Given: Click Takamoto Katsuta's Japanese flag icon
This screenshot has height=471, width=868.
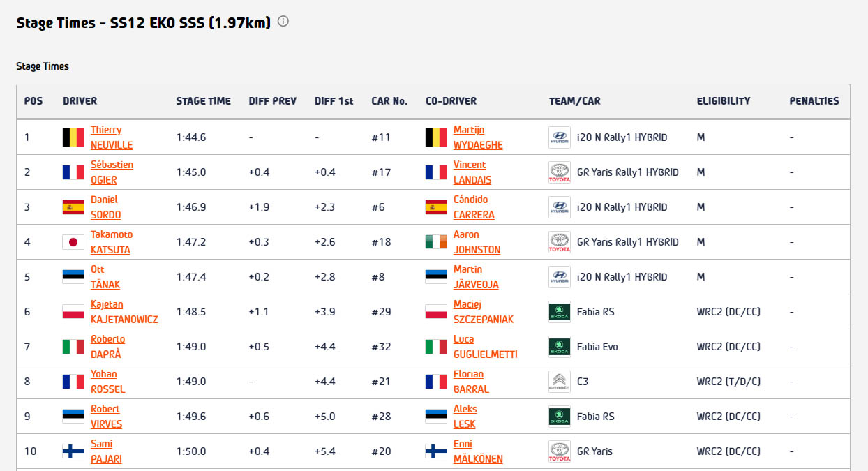Looking at the screenshot, I should tap(73, 242).
